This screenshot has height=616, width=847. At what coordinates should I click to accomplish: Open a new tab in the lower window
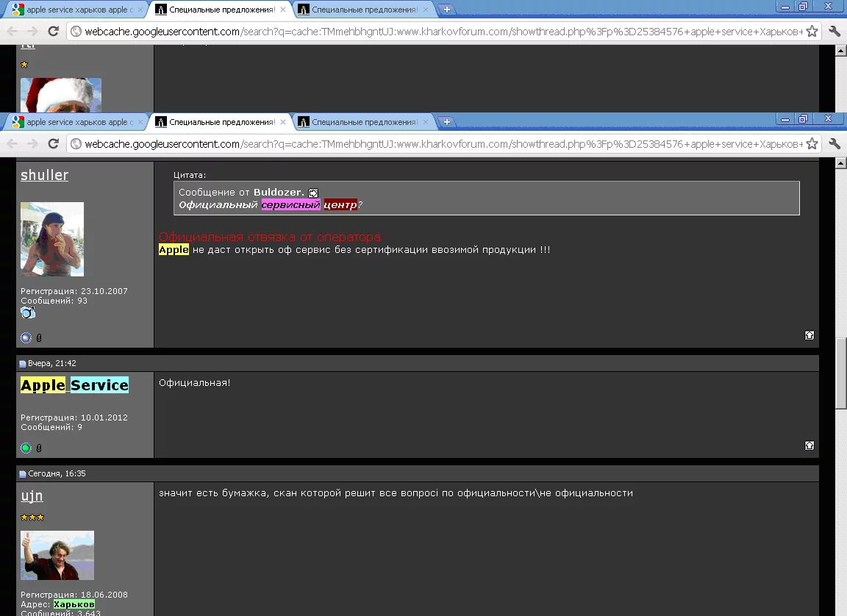446,122
